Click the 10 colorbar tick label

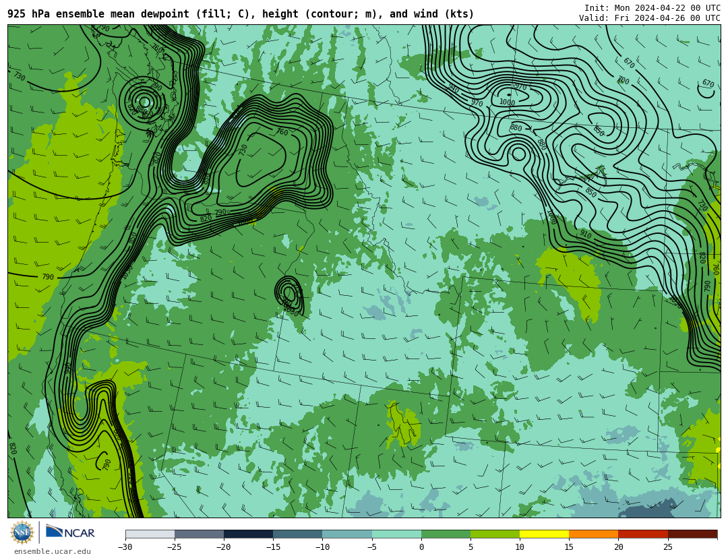point(520,547)
